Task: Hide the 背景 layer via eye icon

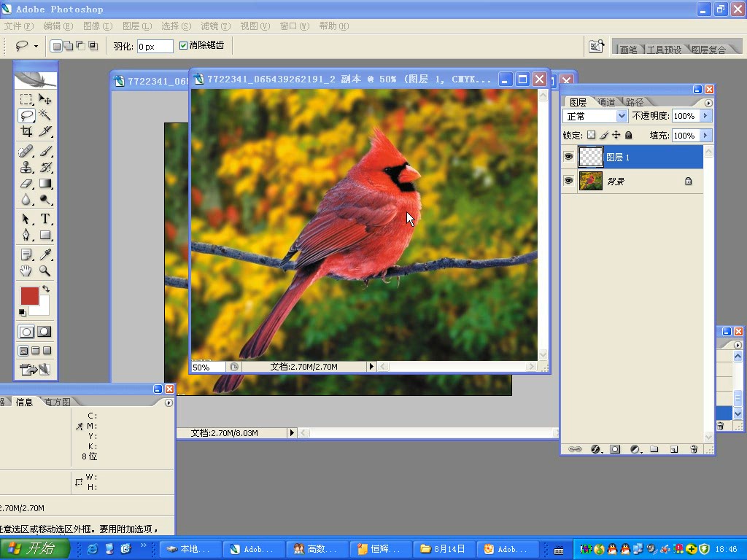Action: pos(569,181)
